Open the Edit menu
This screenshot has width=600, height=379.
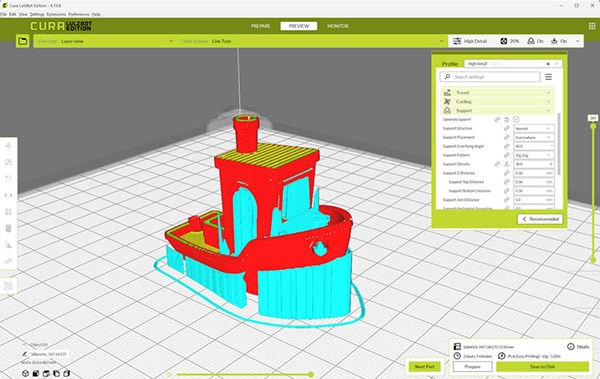tap(13, 14)
